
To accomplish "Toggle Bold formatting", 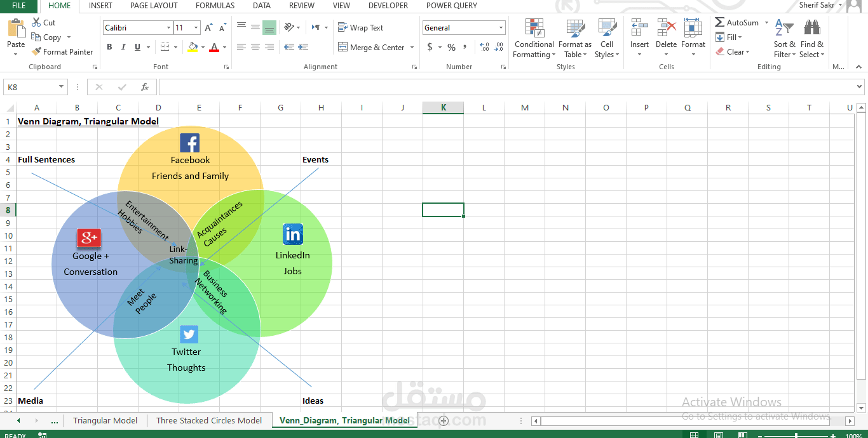I will pos(109,47).
